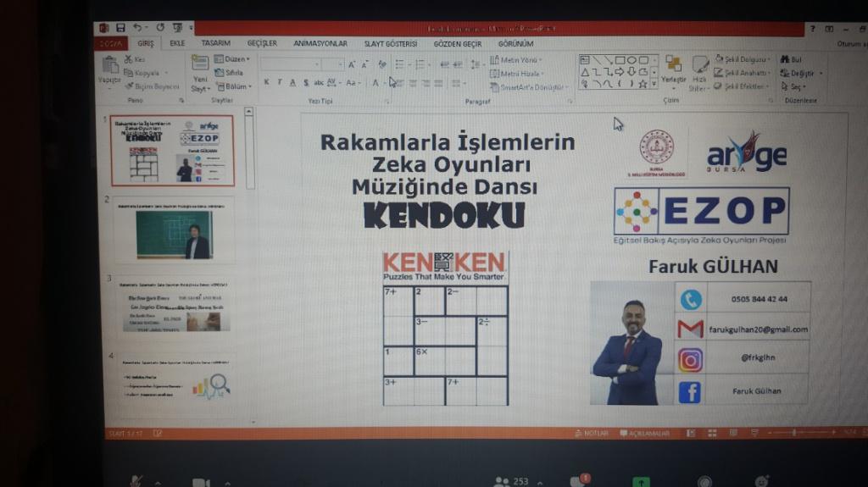
Task: Click the Yeni Slayt icon
Action: (x=200, y=64)
